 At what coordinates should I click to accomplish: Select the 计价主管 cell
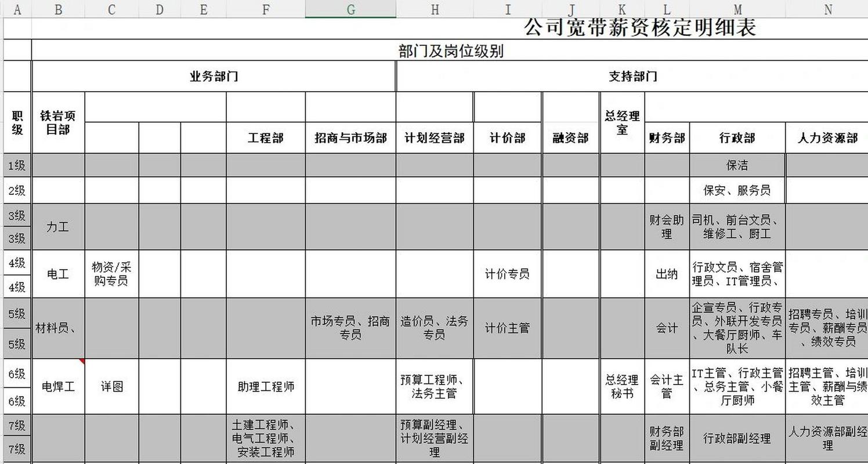[508, 328]
